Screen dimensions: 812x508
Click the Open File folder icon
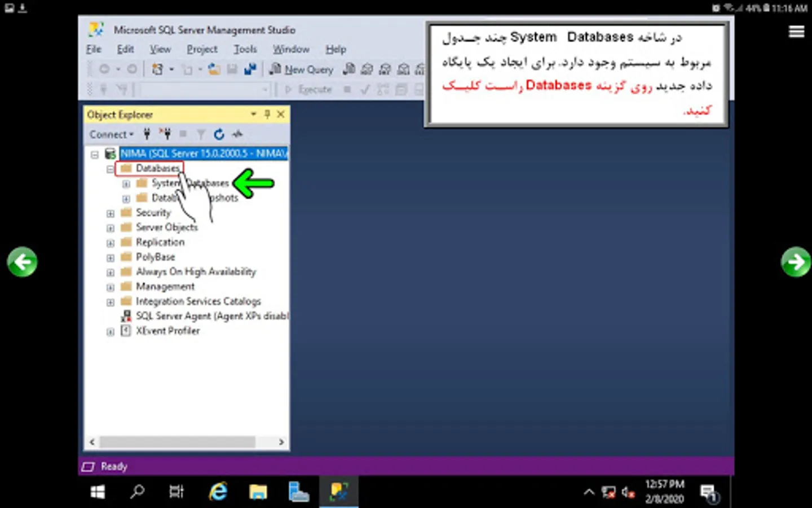tap(214, 69)
